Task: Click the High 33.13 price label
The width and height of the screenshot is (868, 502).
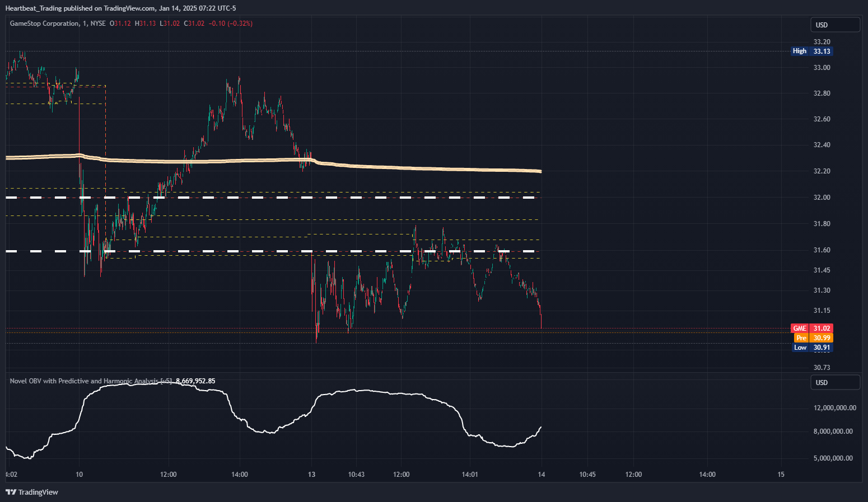Action: tap(812, 51)
